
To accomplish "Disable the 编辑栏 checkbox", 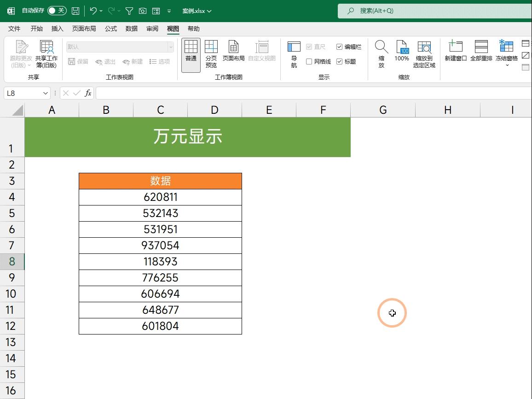I will (340, 47).
